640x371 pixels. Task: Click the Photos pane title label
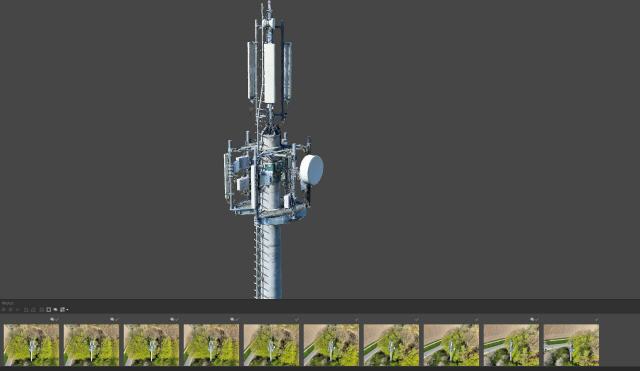point(8,303)
